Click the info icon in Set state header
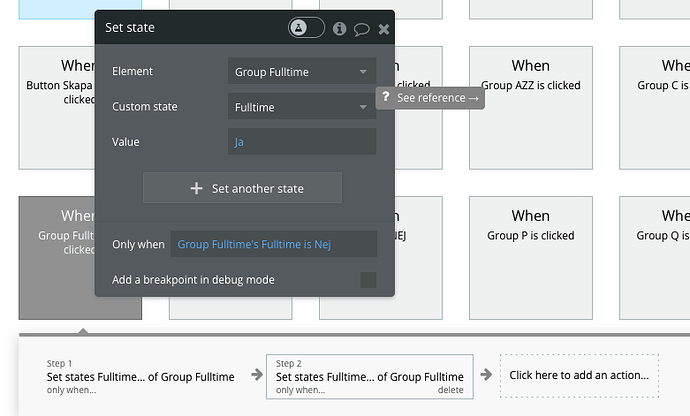 coord(340,28)
